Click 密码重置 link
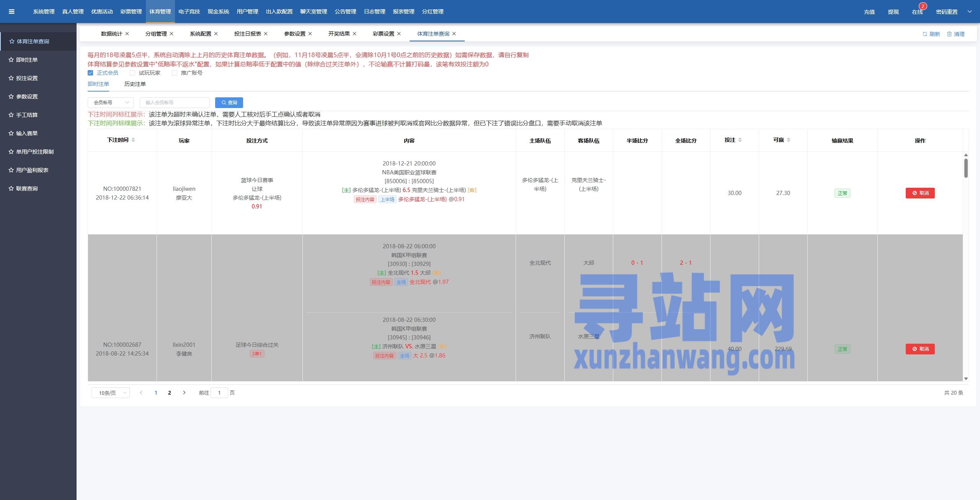The height and width of the screenshot is (500, 980). [x=947, y=12]
